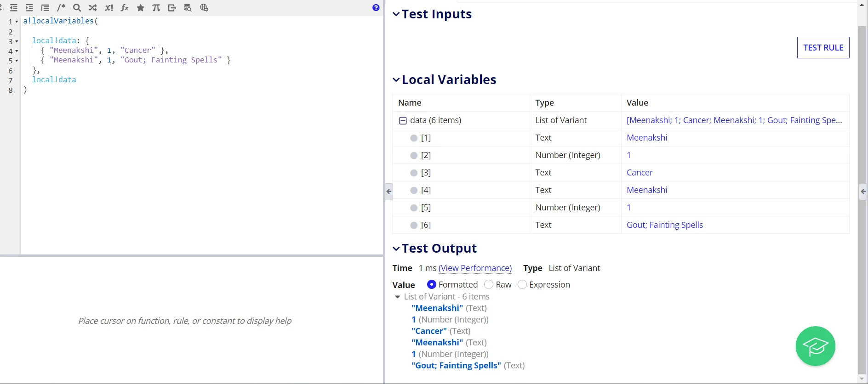Click the gray dot beside item [3]
The width and height of the screenshot is (868, 384).
[414, 173]
